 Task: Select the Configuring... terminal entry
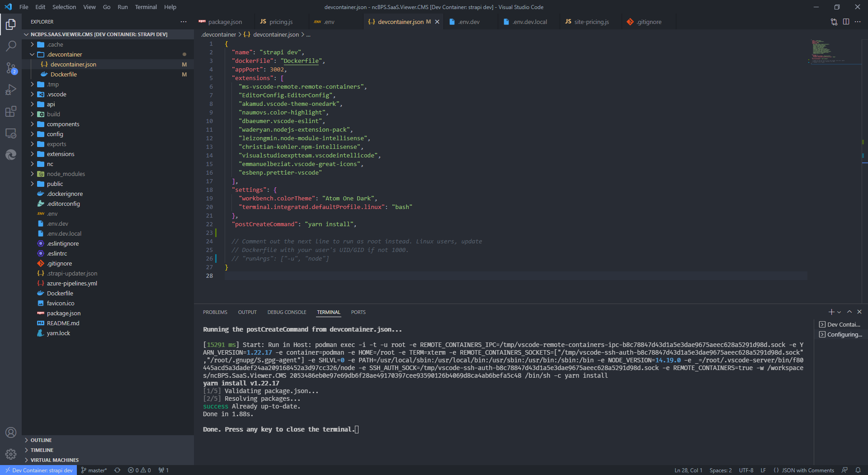pos(840,334)
